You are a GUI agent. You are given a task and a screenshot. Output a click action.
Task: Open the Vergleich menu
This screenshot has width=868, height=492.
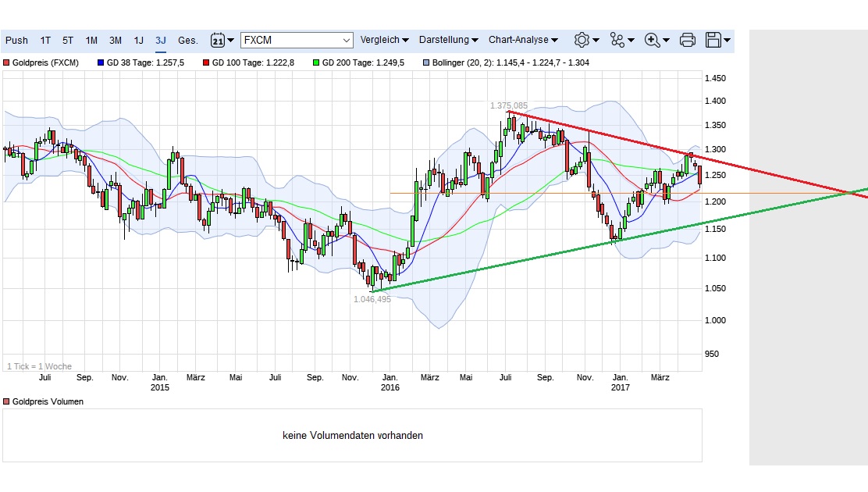click(382, 40)
